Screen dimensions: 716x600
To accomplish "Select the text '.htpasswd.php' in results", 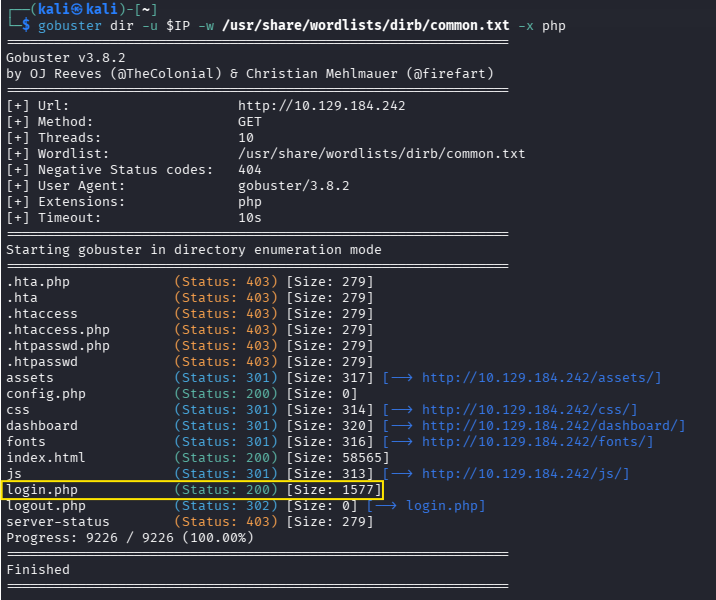I will (x=58, y=346).
